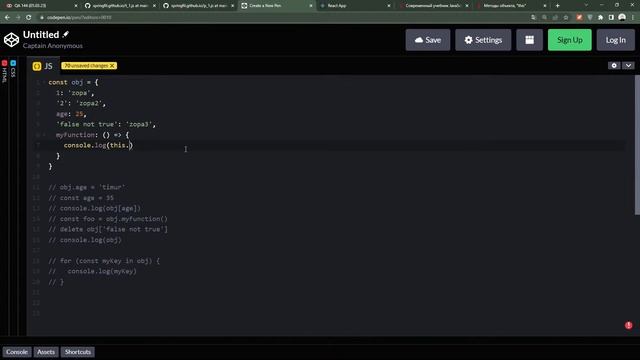The width and height of the screenshot is (640, 360).
Task: Open the browser extensions puzzle icon
Action: (x=600, y=18)
